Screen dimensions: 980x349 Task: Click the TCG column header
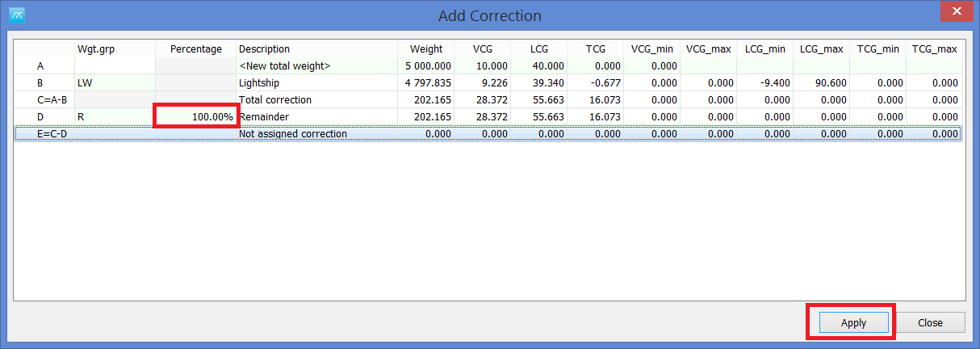coord(595,49)
